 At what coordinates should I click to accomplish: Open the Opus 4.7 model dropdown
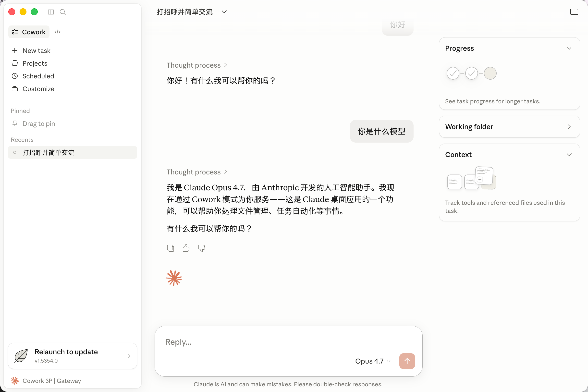coord(373,361)
